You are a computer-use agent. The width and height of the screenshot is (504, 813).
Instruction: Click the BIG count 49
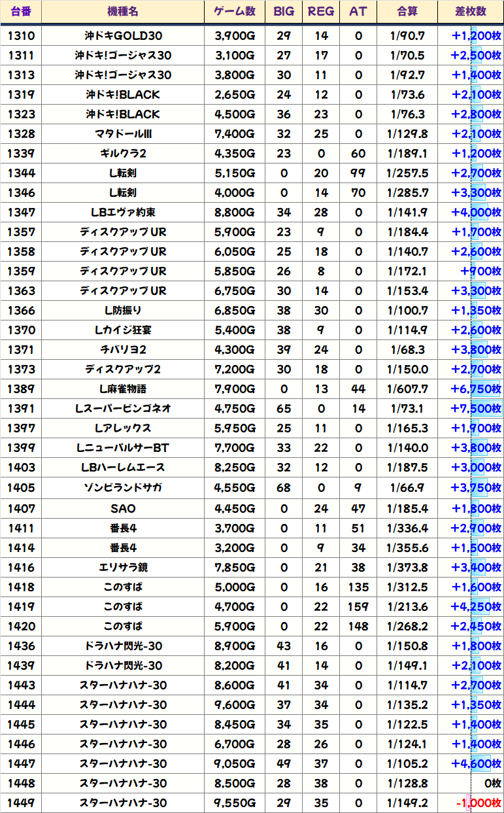click(284, 763)
